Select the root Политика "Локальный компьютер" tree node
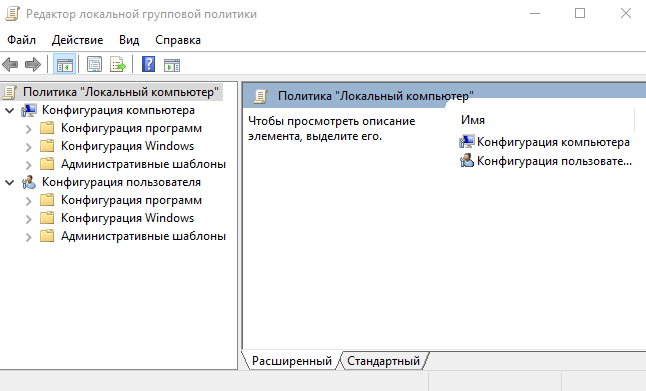The height and width of the screenshot is (391, 646). click(121, 92)
